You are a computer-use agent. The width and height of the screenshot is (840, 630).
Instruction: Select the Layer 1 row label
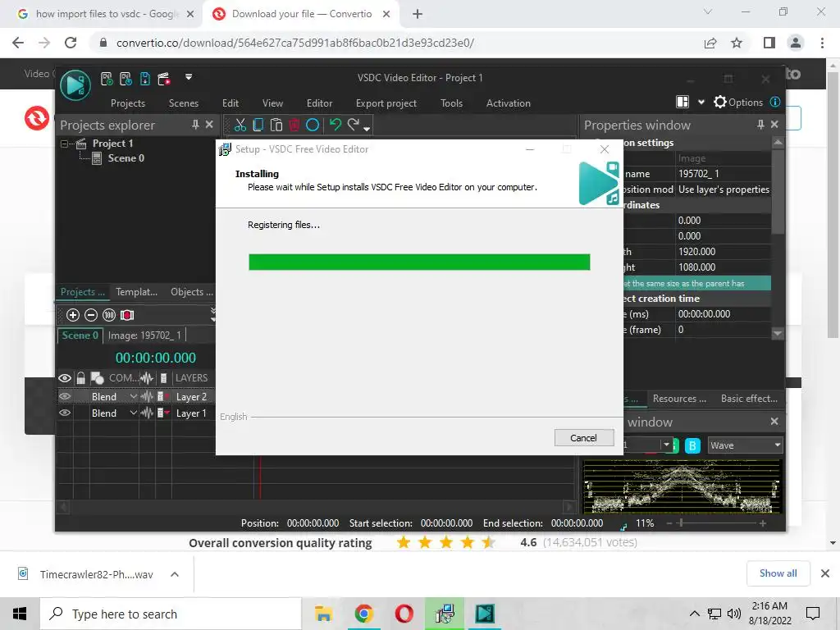click(191, 413)
